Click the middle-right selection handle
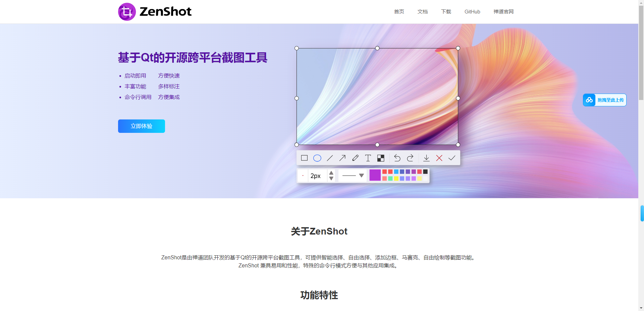 point(458,98)
